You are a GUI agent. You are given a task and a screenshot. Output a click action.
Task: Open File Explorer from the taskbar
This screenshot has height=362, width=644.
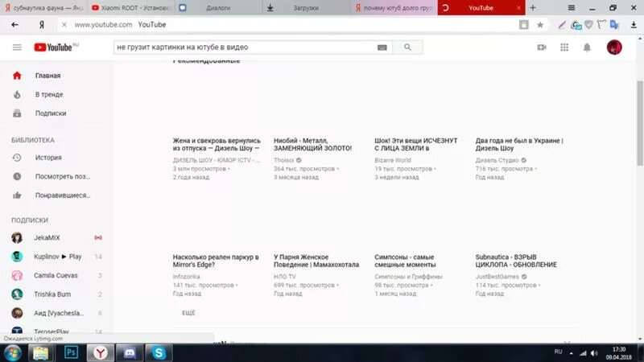(40, 352)
